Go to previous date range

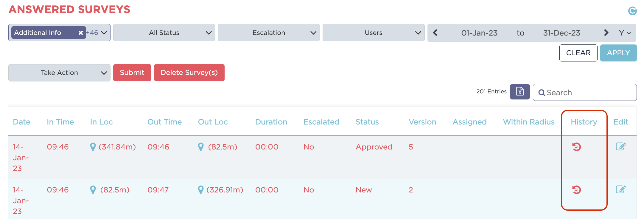coord(435,33)
